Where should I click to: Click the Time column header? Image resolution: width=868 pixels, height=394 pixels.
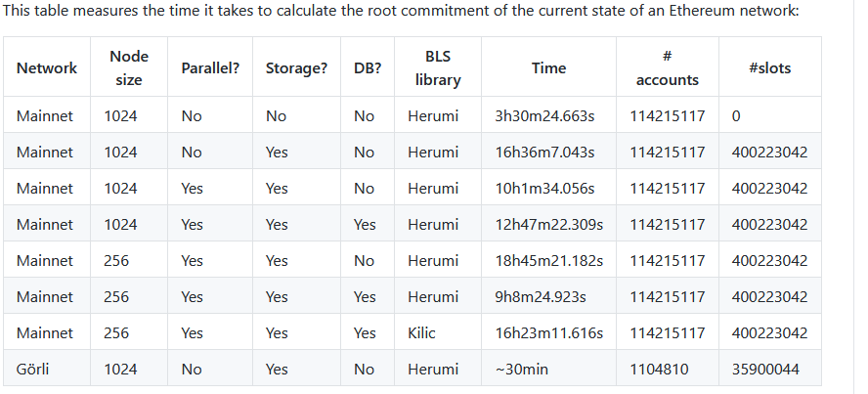[548, 67]
